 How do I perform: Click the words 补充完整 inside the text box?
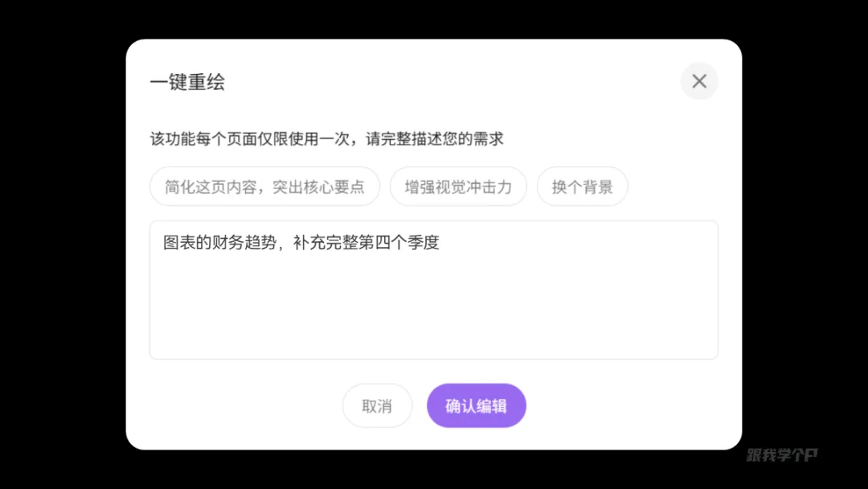[x=325, y=243]
